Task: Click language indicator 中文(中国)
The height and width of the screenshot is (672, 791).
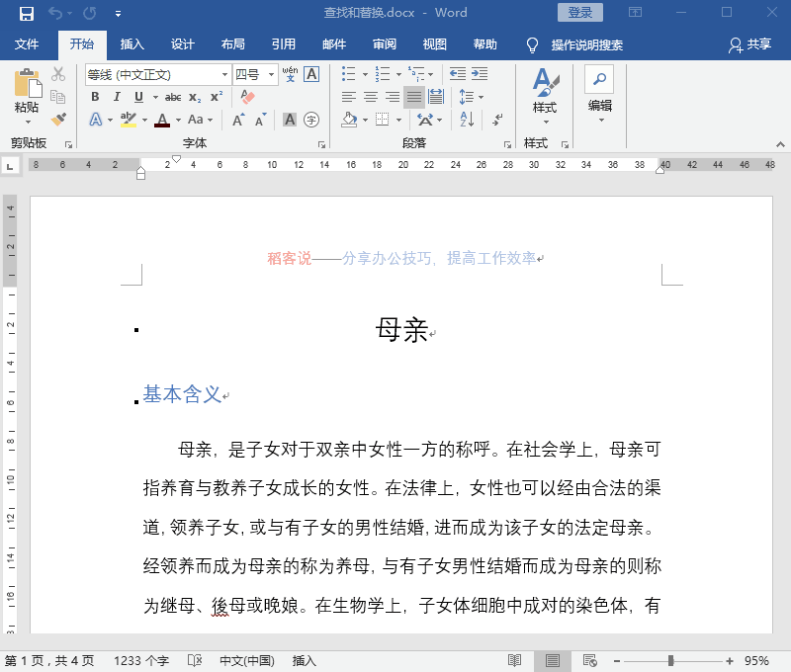Action: [247, 661]
